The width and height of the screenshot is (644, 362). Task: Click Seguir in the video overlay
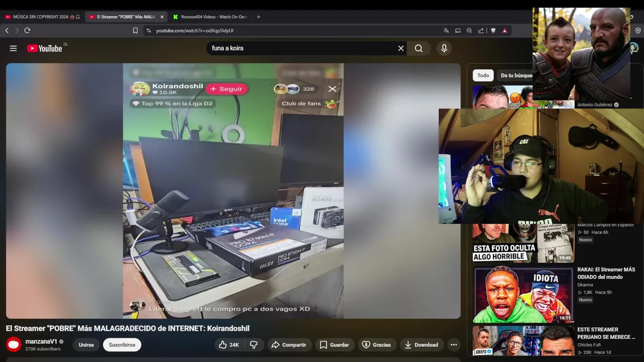pyautogui.click(x=226, y=89)
